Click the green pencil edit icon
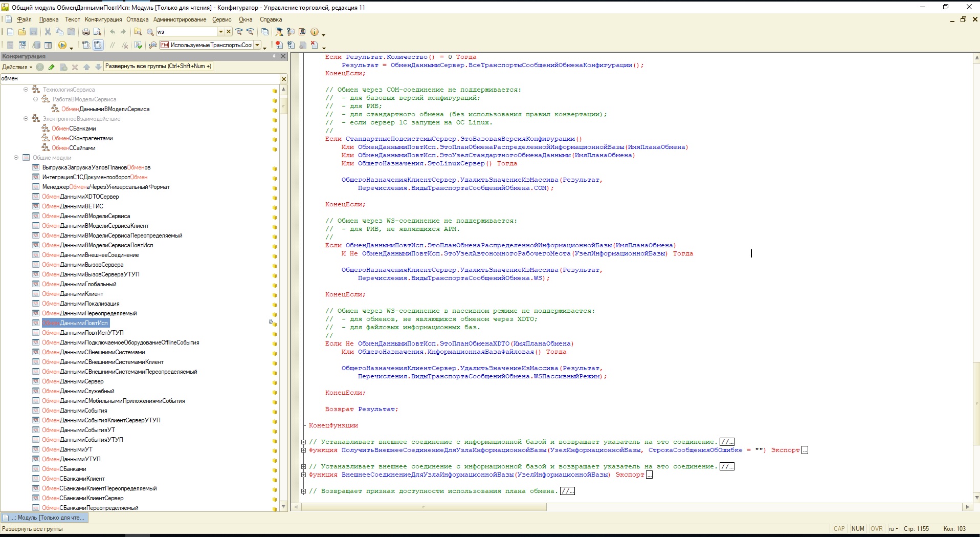 (x=52, y=67)
